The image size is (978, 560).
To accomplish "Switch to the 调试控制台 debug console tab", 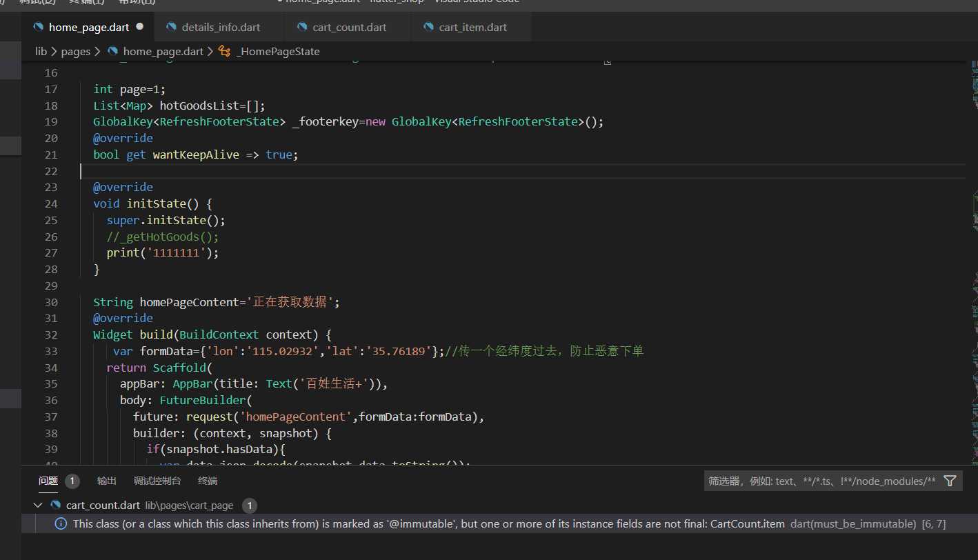I will (157, 481).
